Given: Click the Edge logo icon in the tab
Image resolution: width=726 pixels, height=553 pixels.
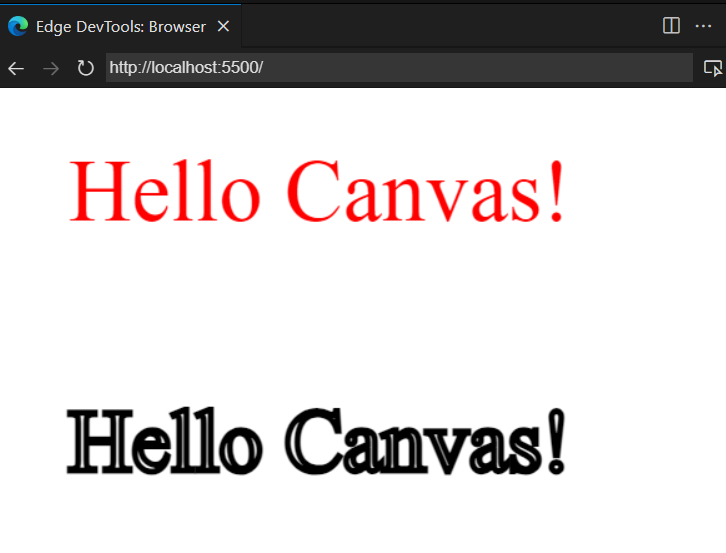Looking at the screenshot, I should click(18, 26).
